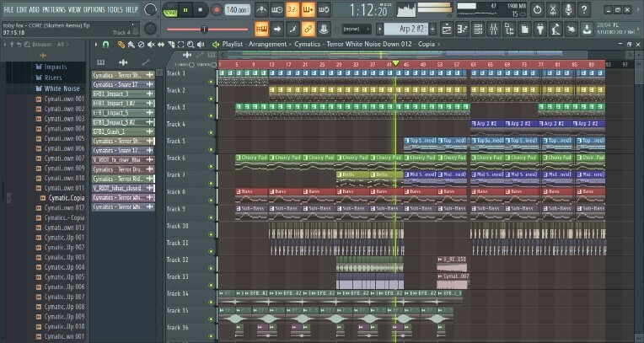Adjust the main volume knob

[151, 10]
